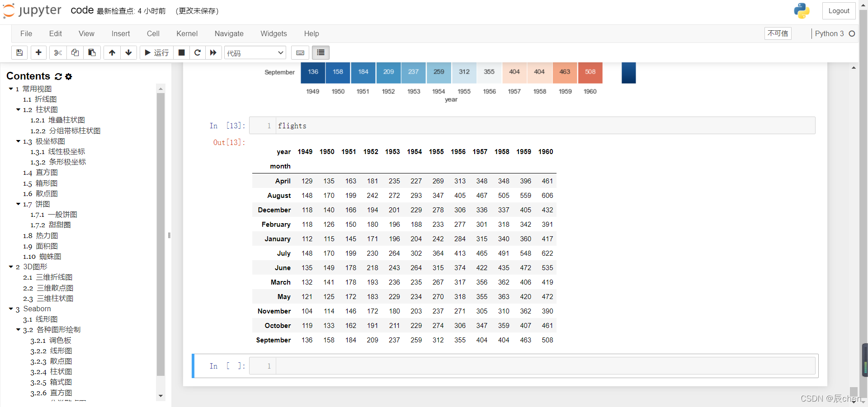Cut selected cells with the scissors icon

(58, 53)
